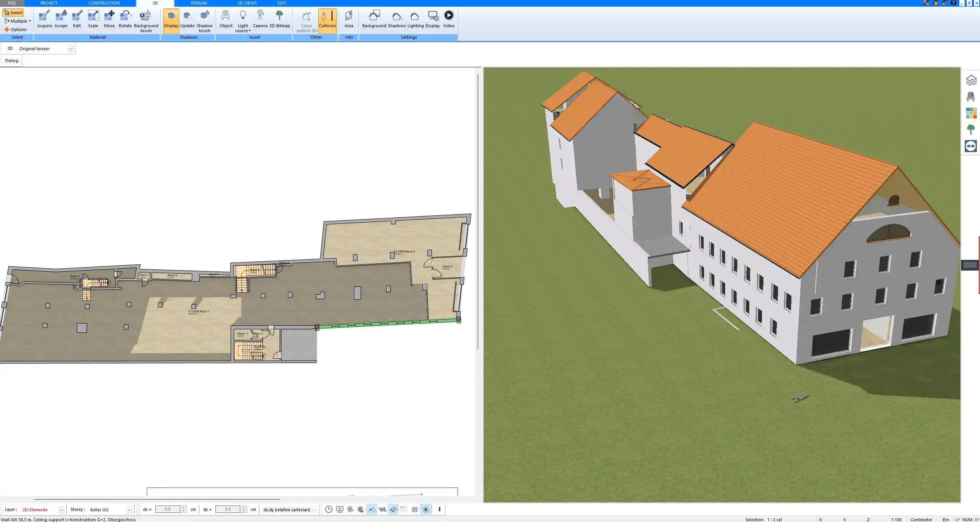Toggle the Collision mode button

tap(327, 21)
